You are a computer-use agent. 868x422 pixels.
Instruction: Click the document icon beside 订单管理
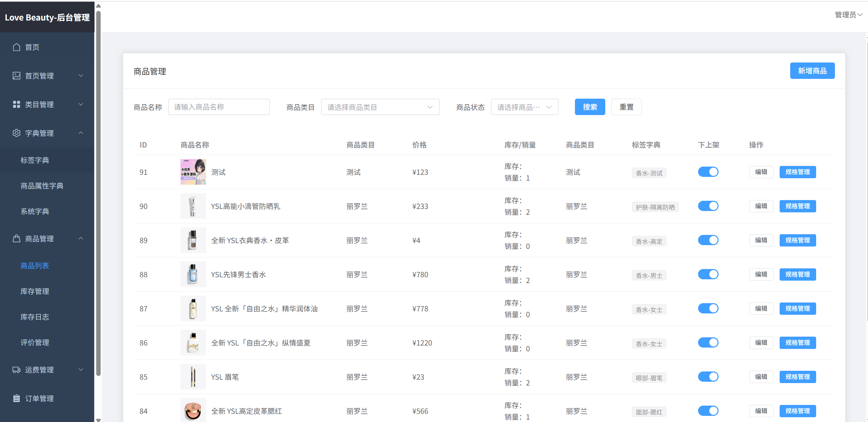[x=16, y=398]
